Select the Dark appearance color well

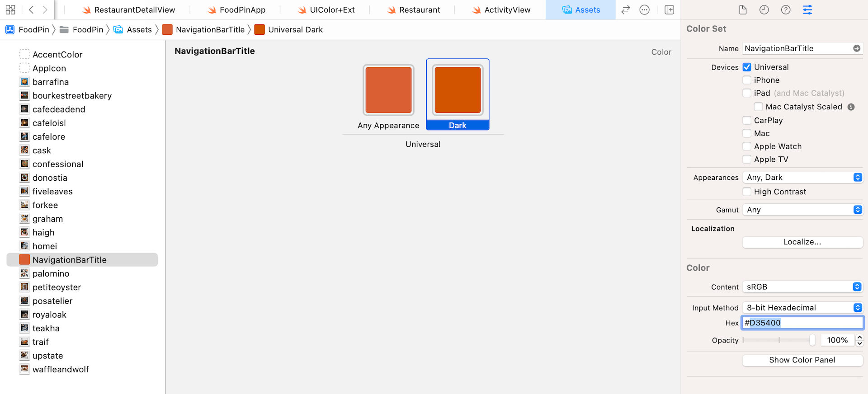click(458, 90)
